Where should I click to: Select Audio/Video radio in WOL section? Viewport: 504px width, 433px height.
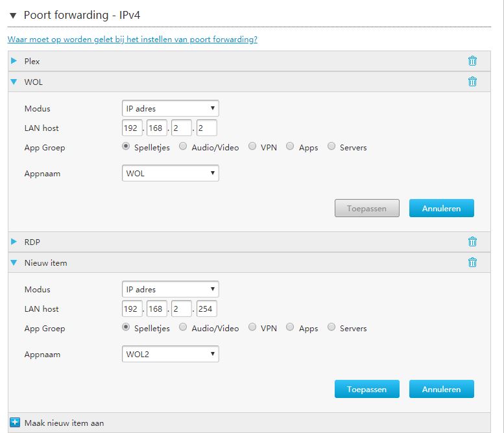point(183,146)
